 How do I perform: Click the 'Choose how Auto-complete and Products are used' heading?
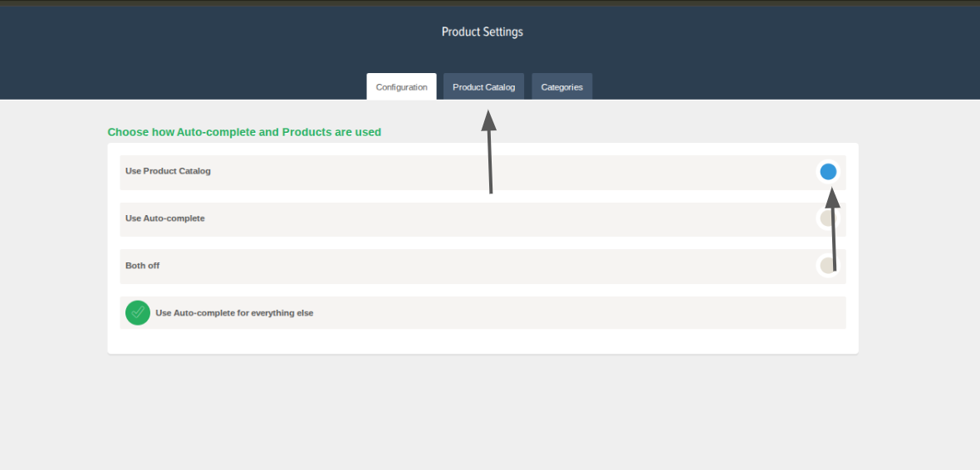click(x=244, y=132)
